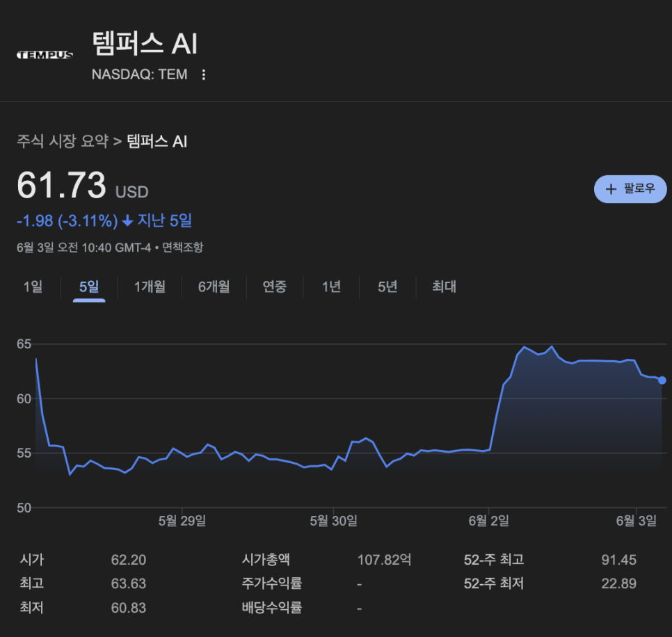Click the 6월 3일 오전 10:40 GMT-4 timestamp
The width and height of the screenshot is (672, 637).
pos(84,247)
